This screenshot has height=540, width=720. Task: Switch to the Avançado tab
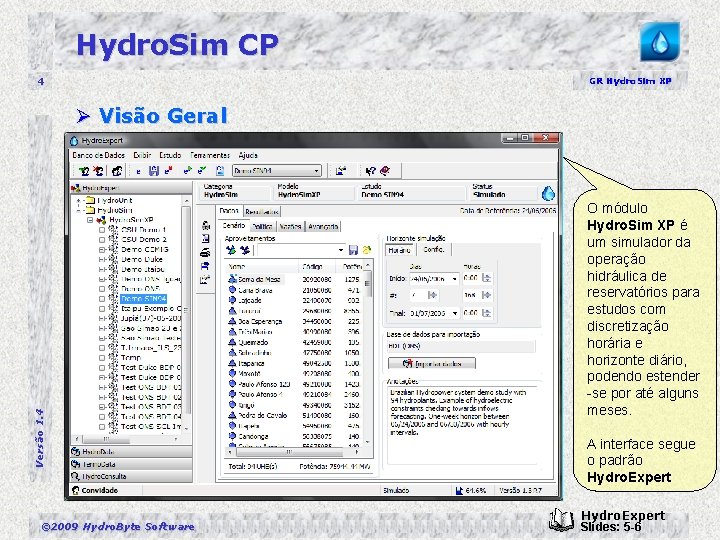[x=323, y=226]
